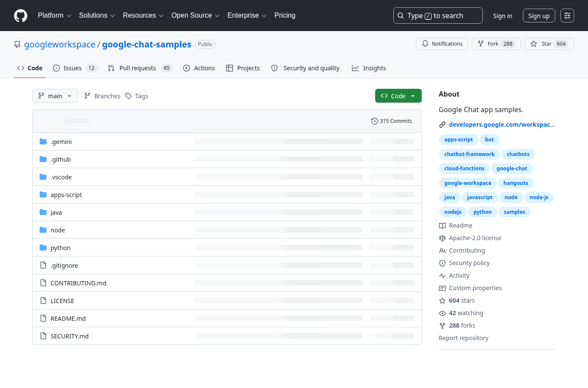Click the Public visibility badge
The image size is (588, 388).
(205, 44)
